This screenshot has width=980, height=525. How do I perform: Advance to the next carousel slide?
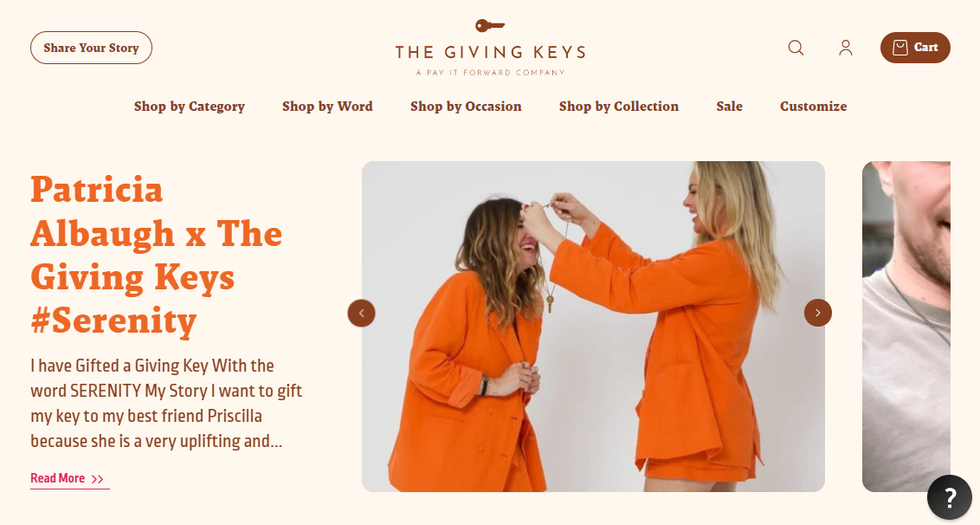[817, 313]
